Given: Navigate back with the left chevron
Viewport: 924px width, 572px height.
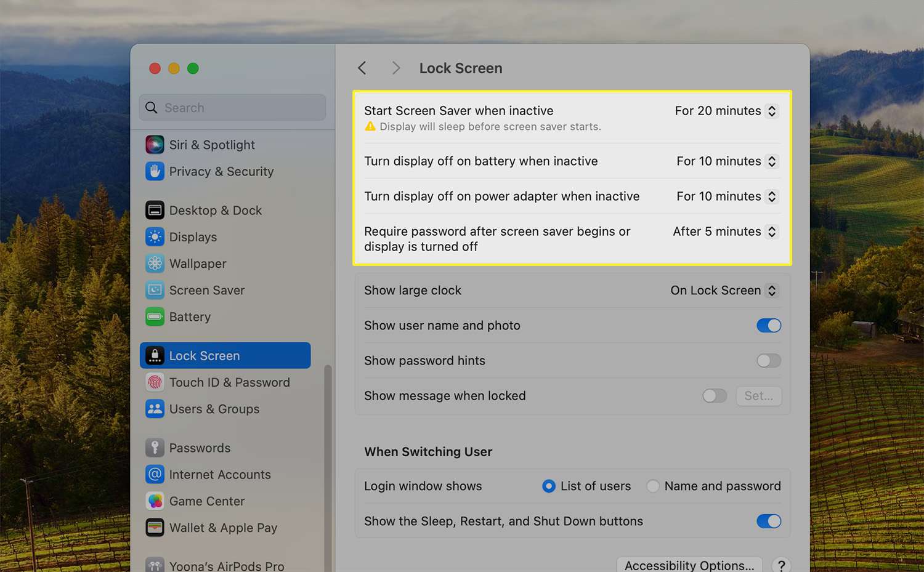Looking at the screenshot, I should click(x=362, y=68).
